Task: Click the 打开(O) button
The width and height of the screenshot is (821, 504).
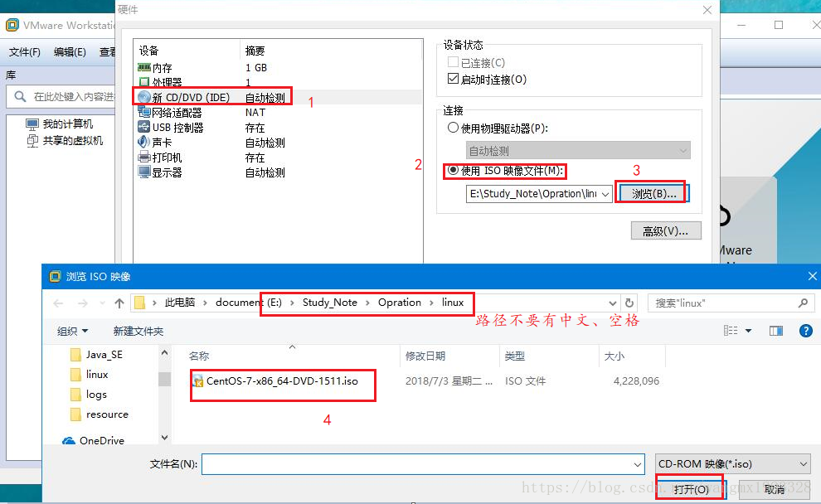Action: pyautogui.click(x=691, y=489)
